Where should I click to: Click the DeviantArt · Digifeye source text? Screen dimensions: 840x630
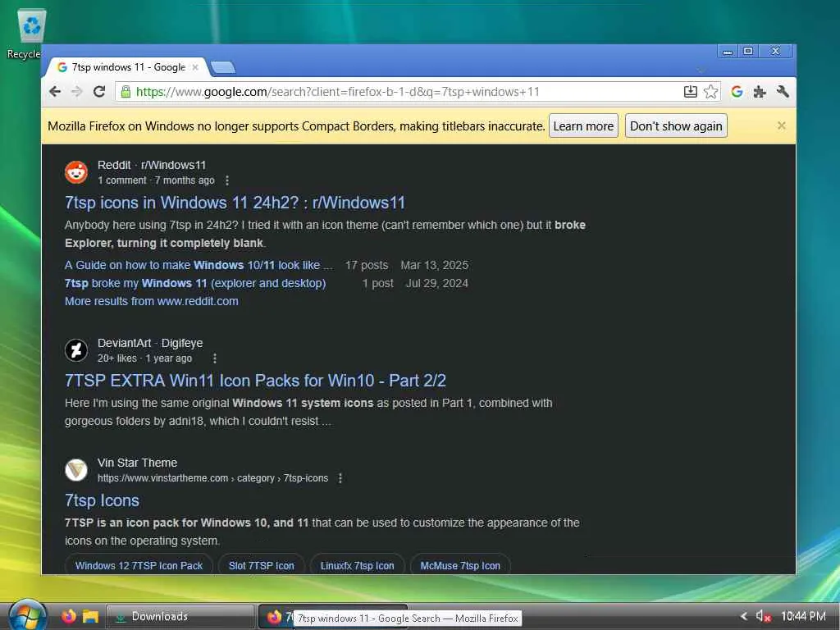(150, 343)
